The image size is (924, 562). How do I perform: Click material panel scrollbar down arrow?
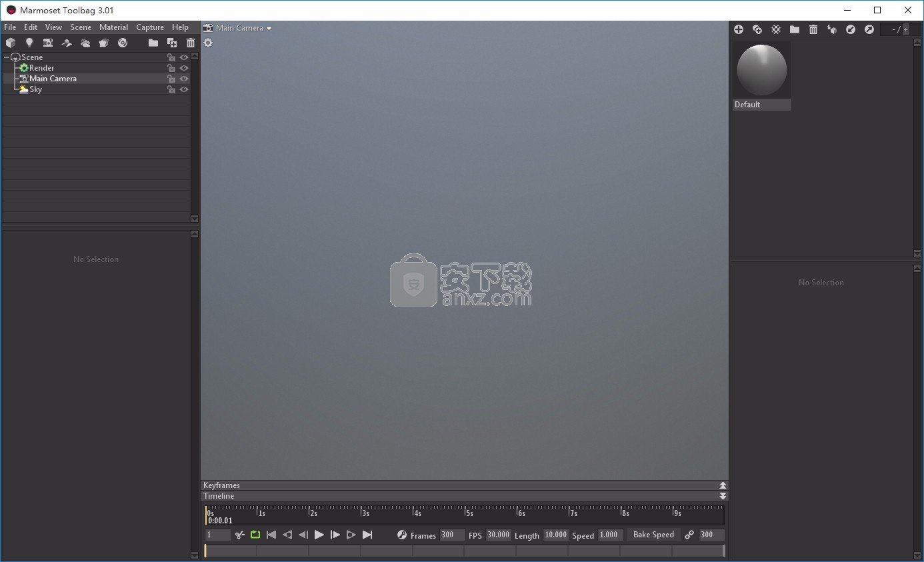917,253
